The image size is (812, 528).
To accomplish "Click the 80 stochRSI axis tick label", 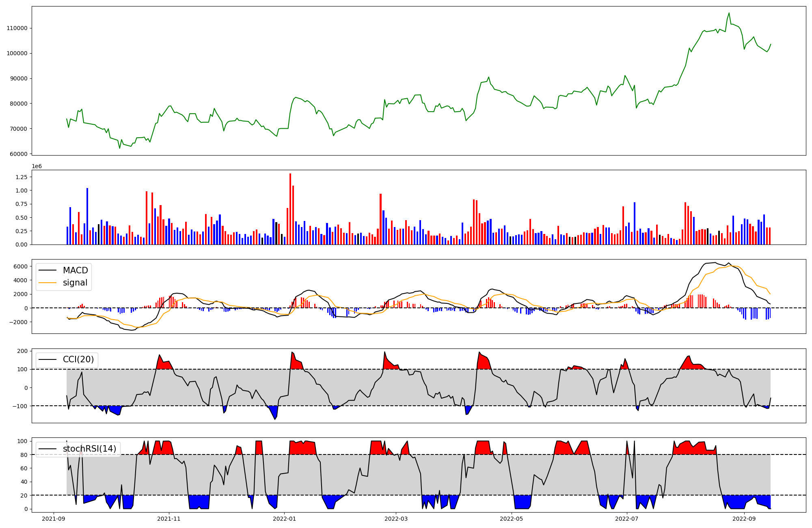I will (24, 455).
